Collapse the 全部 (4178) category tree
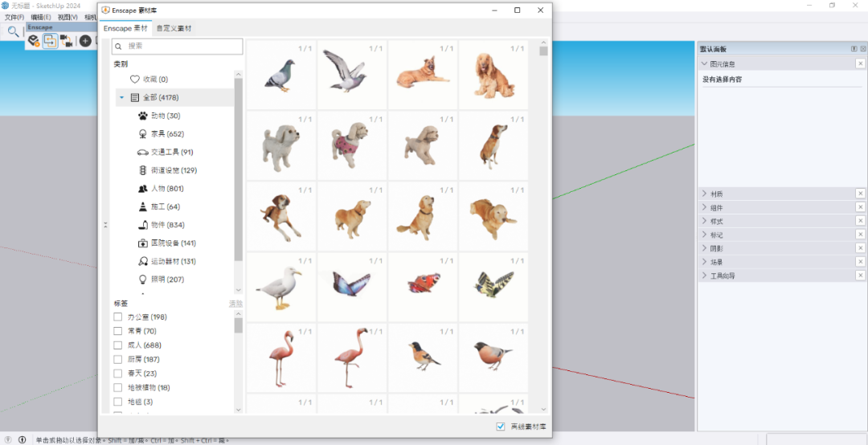The height and width of the screenshot is (445, 868). [121, 97]
